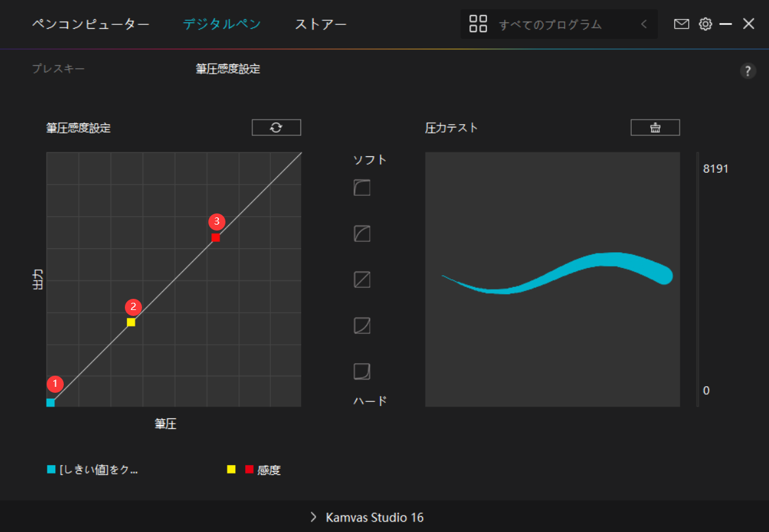Click the yellow control point on the curve
The width and height of the screenshot is (769, 532).
click(x=131, y=322)
